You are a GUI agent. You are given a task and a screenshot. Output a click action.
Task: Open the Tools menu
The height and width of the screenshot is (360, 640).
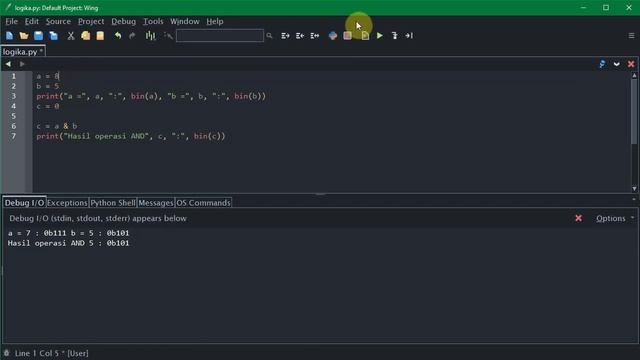tap(153, 21)
